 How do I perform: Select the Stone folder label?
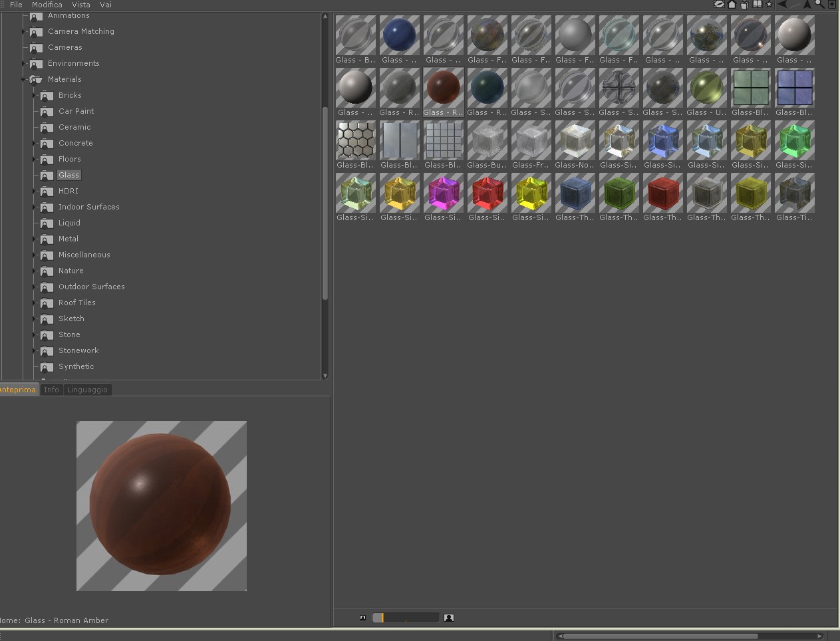click(69, 334)
